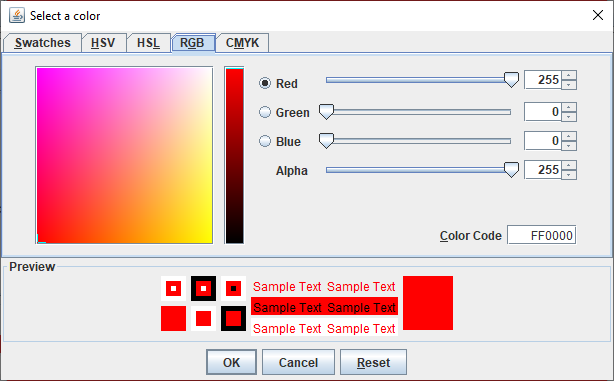Screen dimensions: 614x381
Task: Select the Green radio button
Action: coord(265,112)
